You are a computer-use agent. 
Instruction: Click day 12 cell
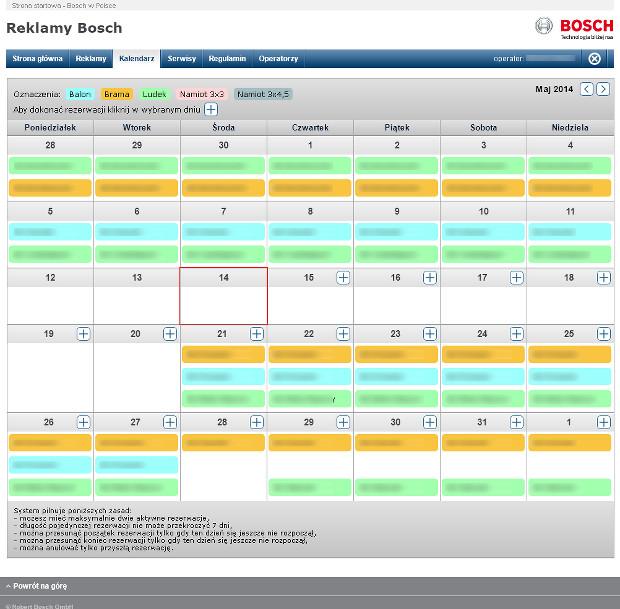coord(50,296)
